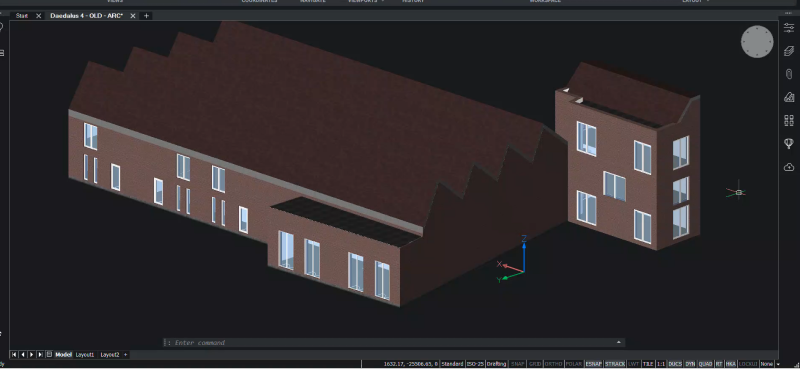Go to previous layout tab arrow
The height and width of the screenshot is (369, 800).
click(22, 354)
